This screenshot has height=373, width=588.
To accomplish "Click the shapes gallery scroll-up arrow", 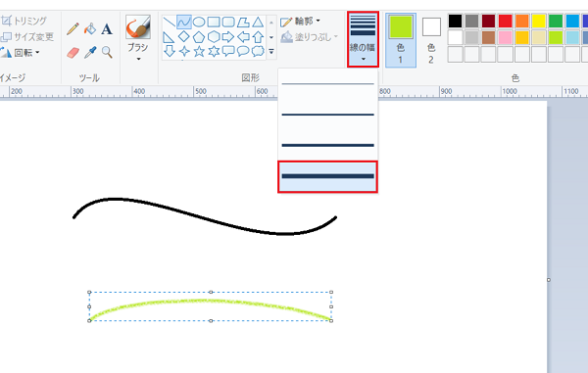I will coord(271,23).
